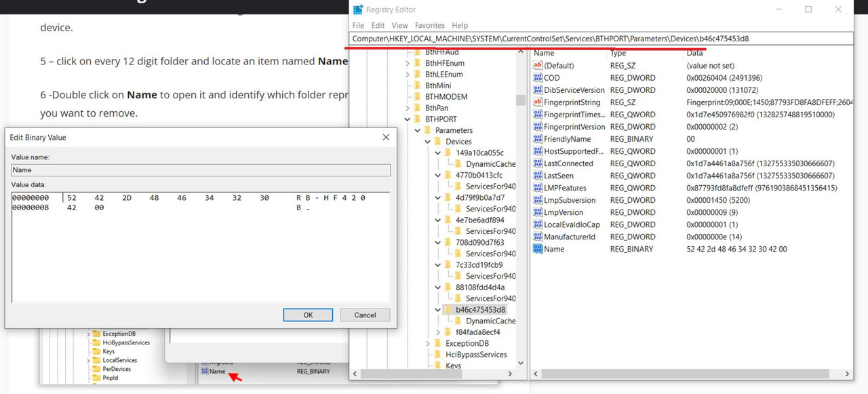Image resolution: width=868 pixels, height=394 pixels.
Task: Click folder icon of 88108fdd4d4a key
Action: 448,287
